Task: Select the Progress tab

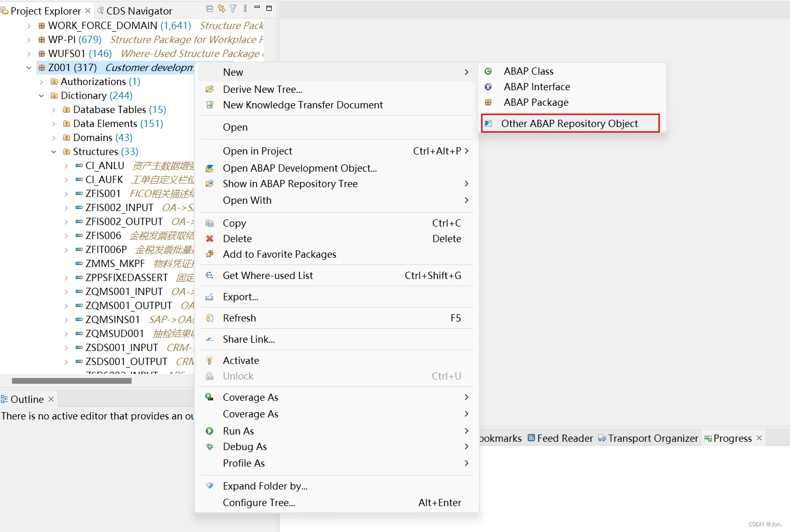Action: [x=728, y=438]
